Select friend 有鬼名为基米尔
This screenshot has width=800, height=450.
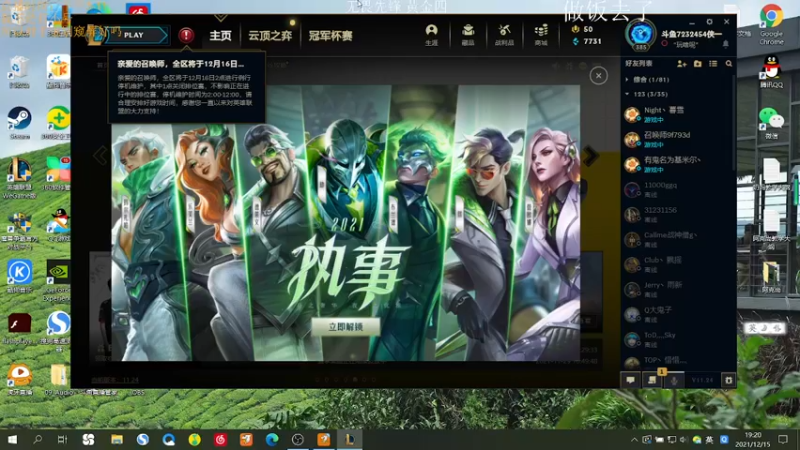click(676, 164)
